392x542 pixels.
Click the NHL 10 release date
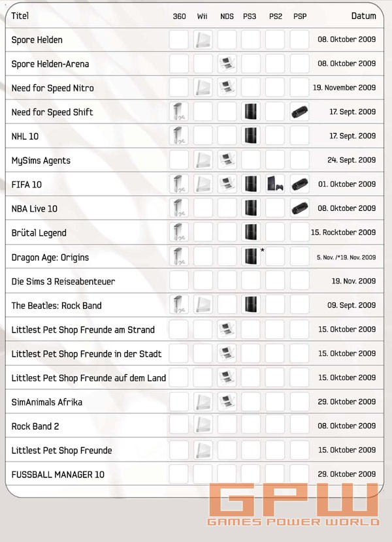tap(353, 136)
